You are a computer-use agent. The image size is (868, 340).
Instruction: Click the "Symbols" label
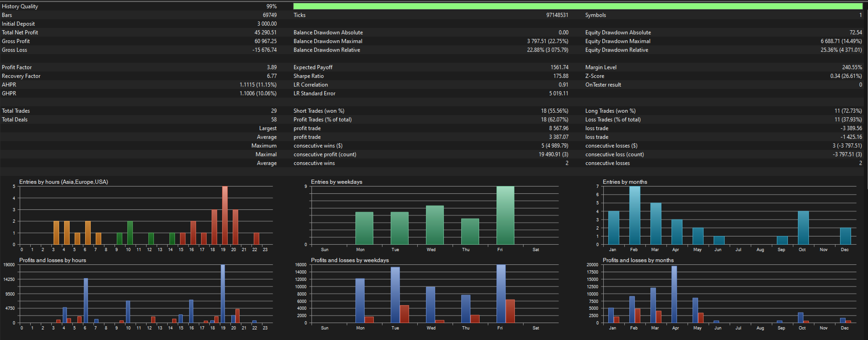(595, 15)
